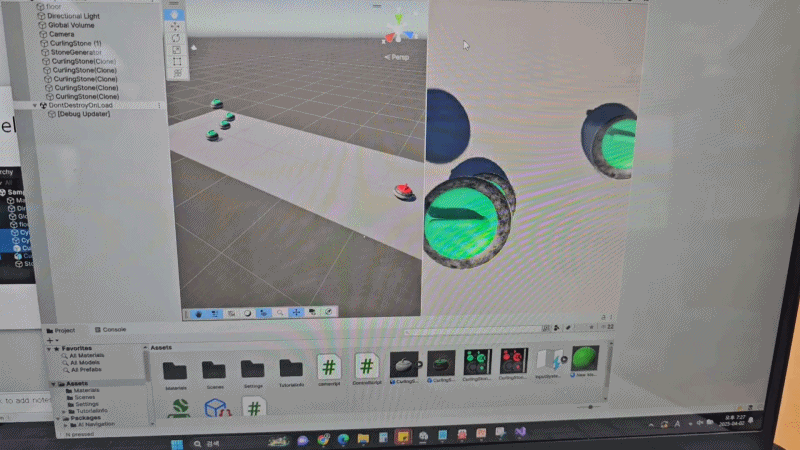Select the Scale tool in the Scene toolbar

[x=176, y=50]
